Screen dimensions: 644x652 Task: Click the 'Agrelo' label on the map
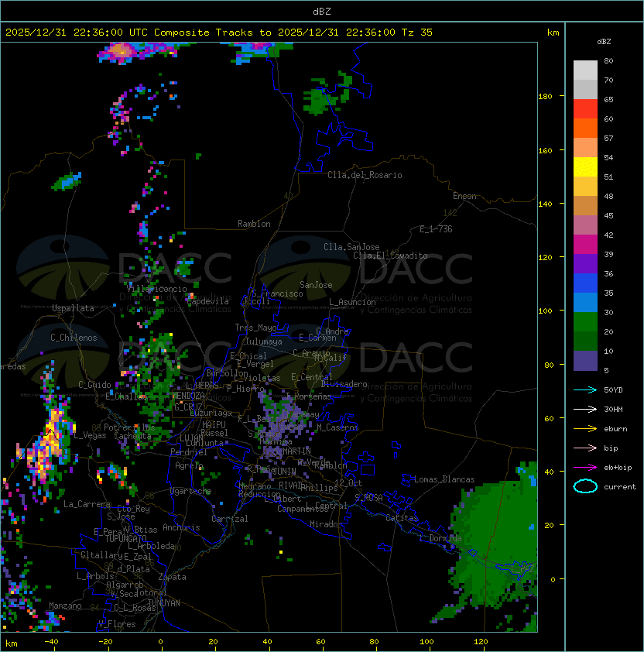[189, 465]
